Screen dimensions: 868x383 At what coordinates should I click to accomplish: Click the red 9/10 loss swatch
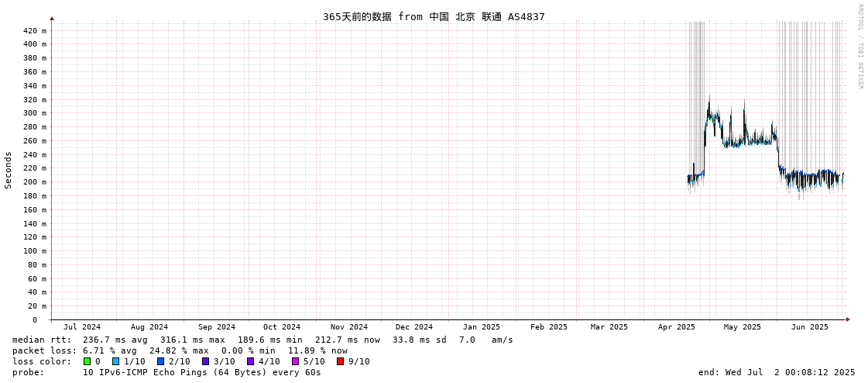point(340,361)
